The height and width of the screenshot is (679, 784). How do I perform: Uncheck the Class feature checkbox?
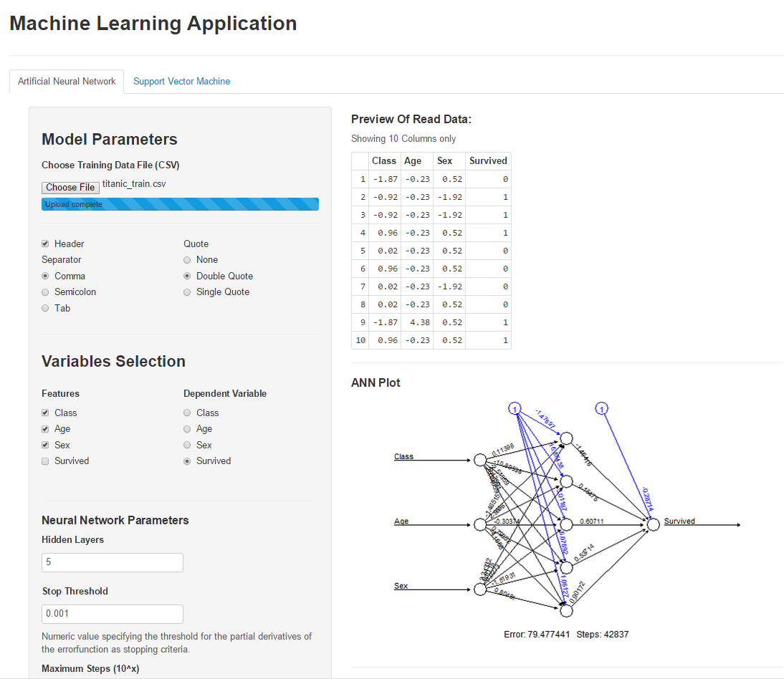[x=45, y=413]
